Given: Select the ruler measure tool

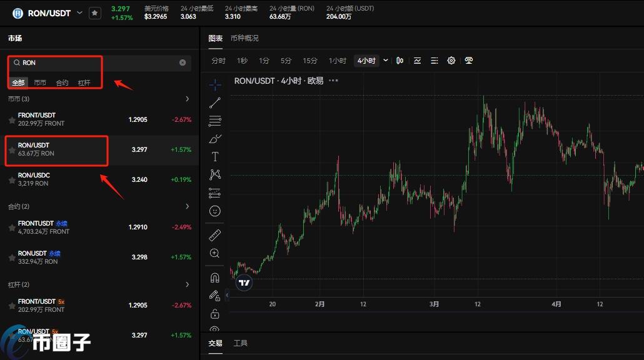Looking at the screenshot, I should (x=215, y=235).
